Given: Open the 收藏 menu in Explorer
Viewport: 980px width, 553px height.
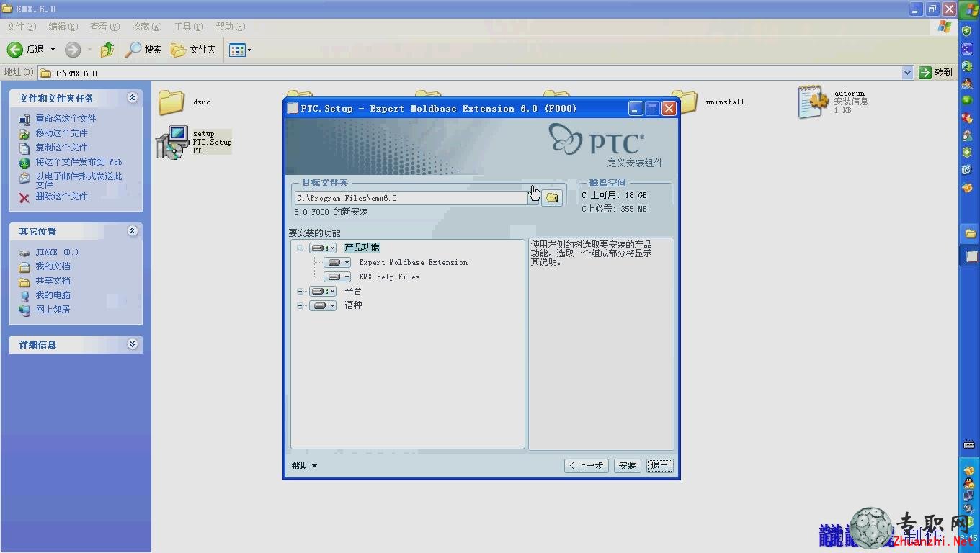Looking at the screenshot, I should (146, 27).
